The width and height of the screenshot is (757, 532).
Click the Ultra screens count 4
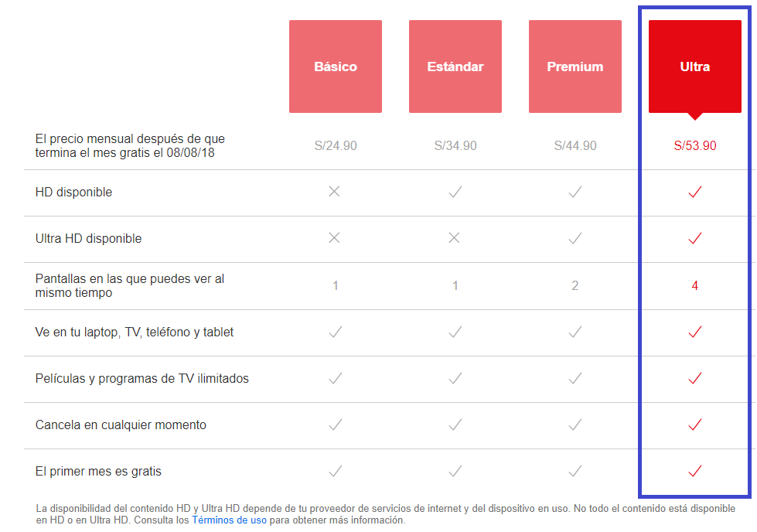[x=694, y=285]
